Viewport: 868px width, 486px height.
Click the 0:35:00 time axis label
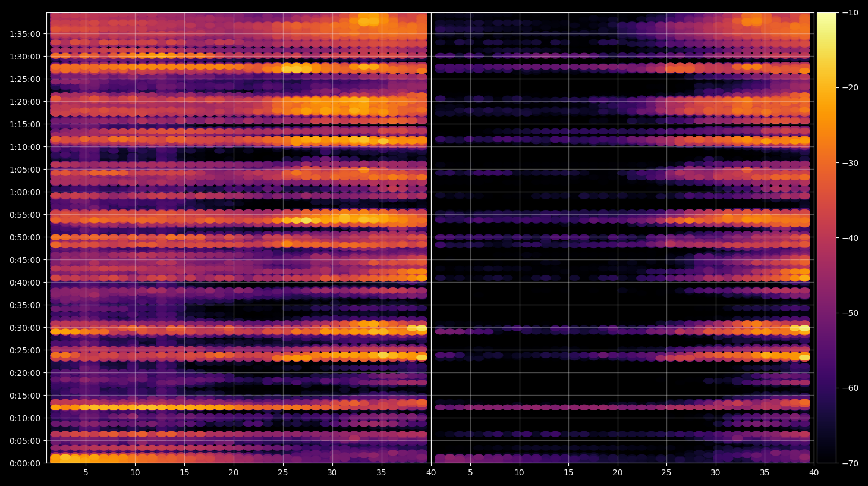tap(25, 305)
